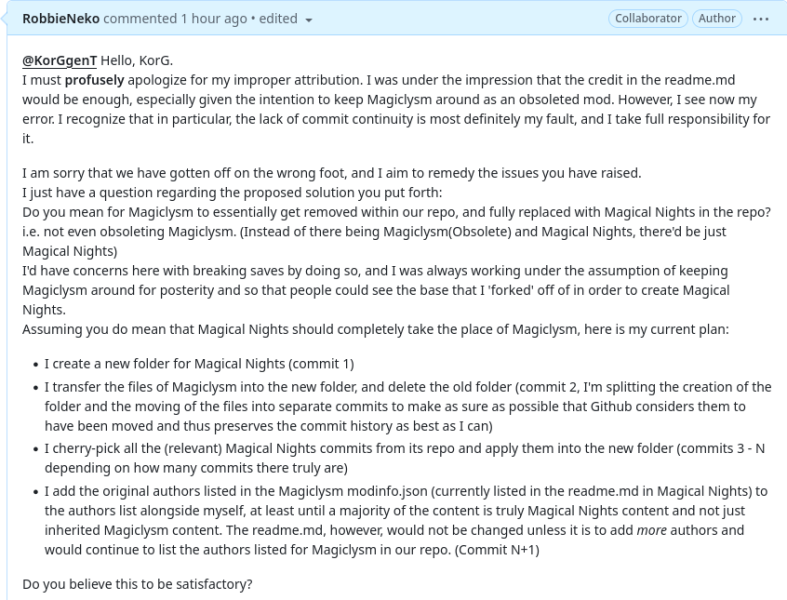
Task: Click the Author badge
Action: pos(717,19)
